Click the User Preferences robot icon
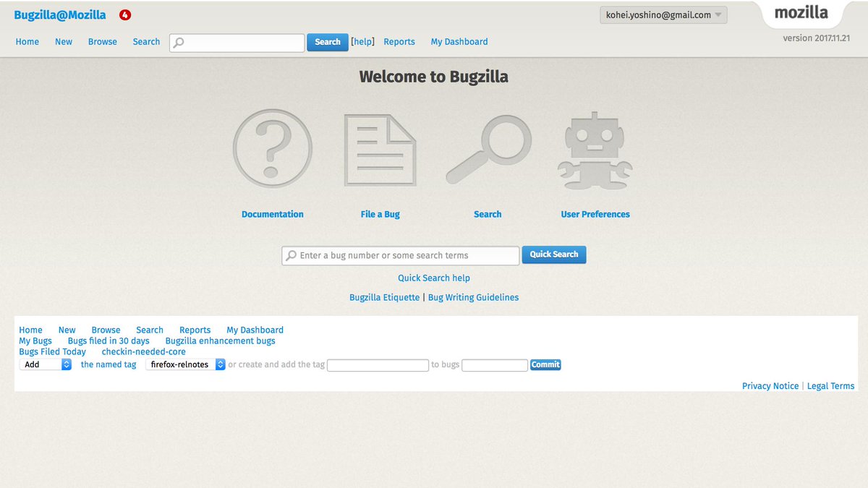 pyautogui.click(x=595, y=150)
